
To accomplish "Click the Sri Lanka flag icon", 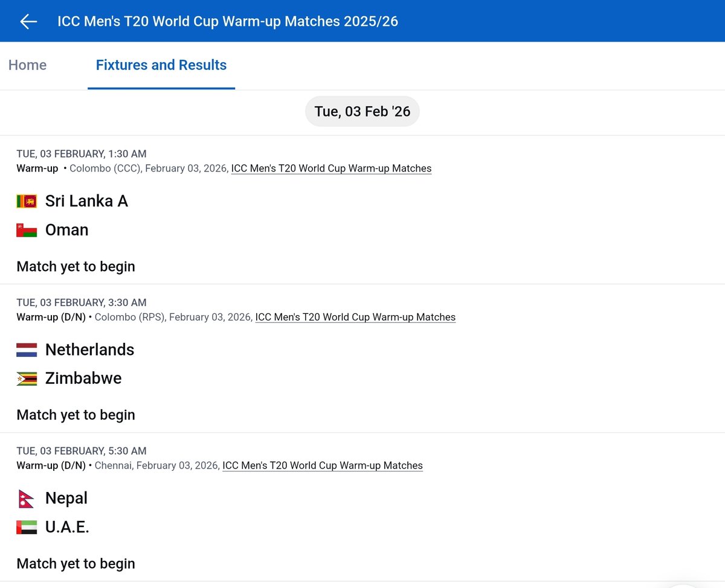I will pos(27,201).
